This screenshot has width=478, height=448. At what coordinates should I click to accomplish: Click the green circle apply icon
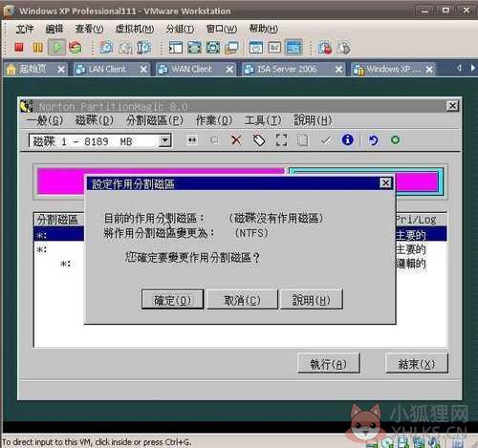click(x=395, y=139)
